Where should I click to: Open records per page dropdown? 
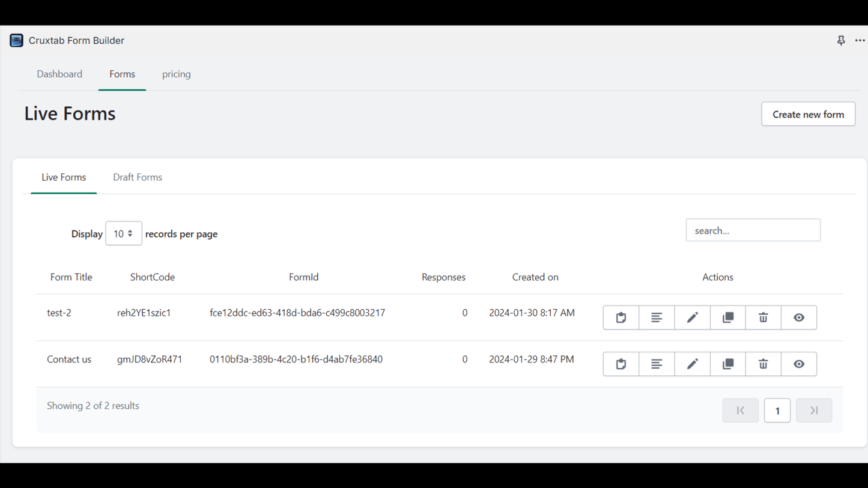[123, 233]
